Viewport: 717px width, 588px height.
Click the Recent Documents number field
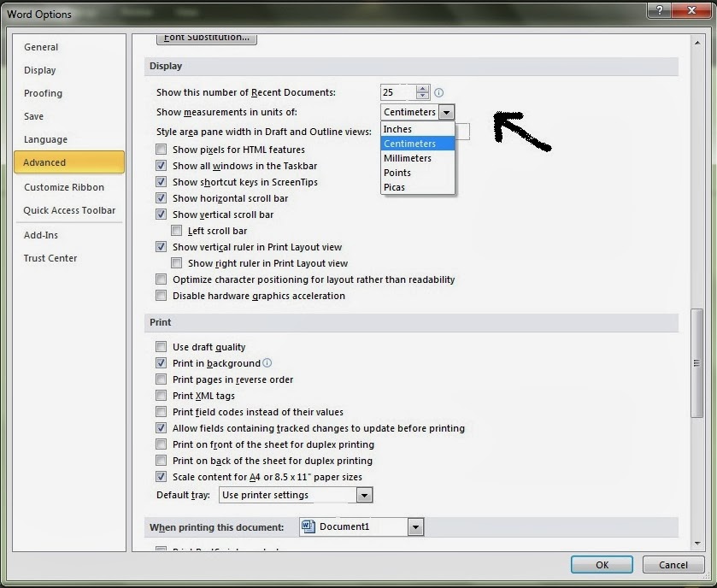tap(398, 92)
